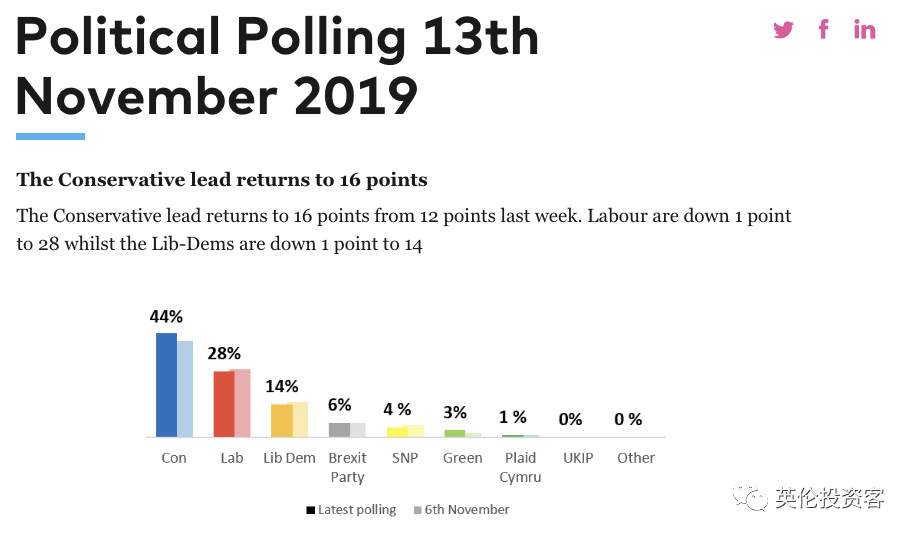
Task: Select the red Lab latest polling bar
Action: [x=224, y=404]
